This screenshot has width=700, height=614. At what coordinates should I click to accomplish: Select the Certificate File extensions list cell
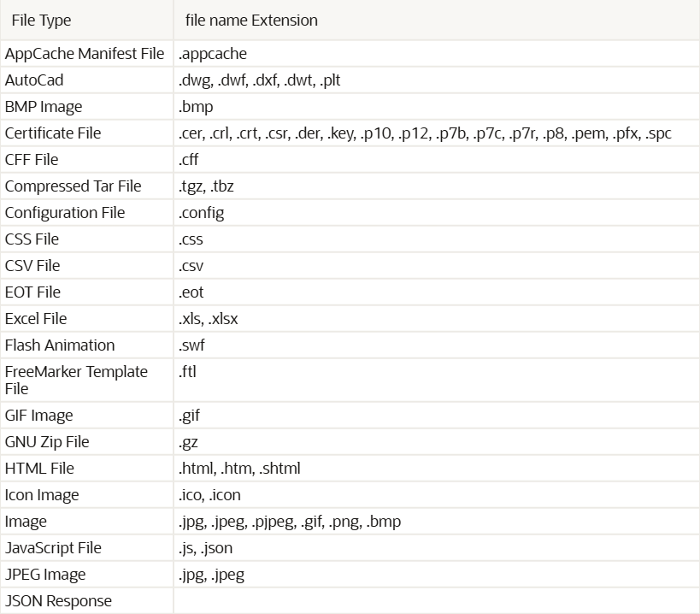pos(425,133)
